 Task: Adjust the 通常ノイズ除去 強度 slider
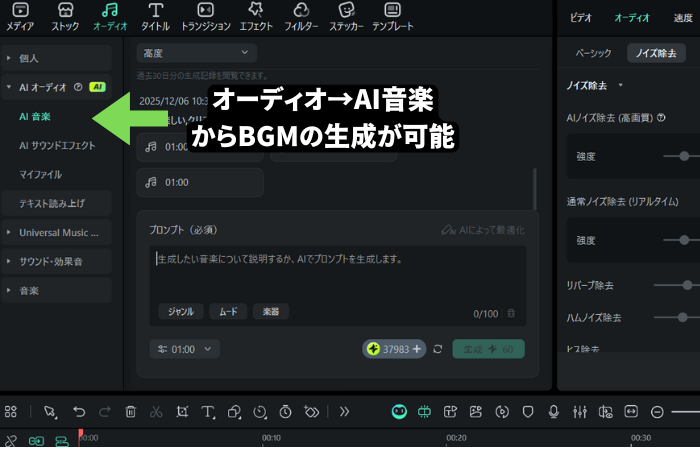683,240
